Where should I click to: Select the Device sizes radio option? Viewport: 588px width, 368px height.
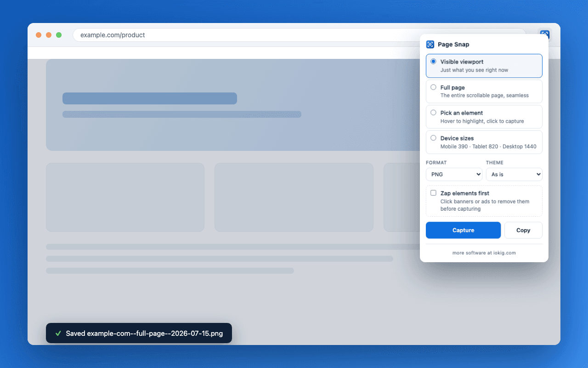point(433,138)
